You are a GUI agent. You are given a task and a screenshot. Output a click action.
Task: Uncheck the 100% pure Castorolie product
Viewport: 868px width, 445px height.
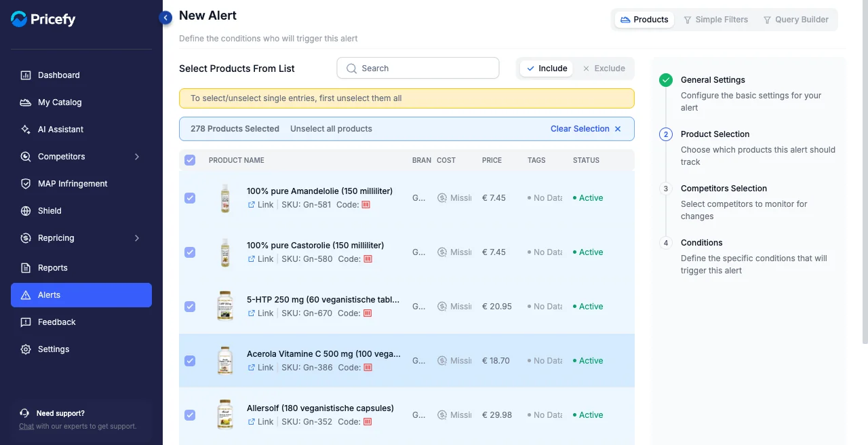click(190, 252)
